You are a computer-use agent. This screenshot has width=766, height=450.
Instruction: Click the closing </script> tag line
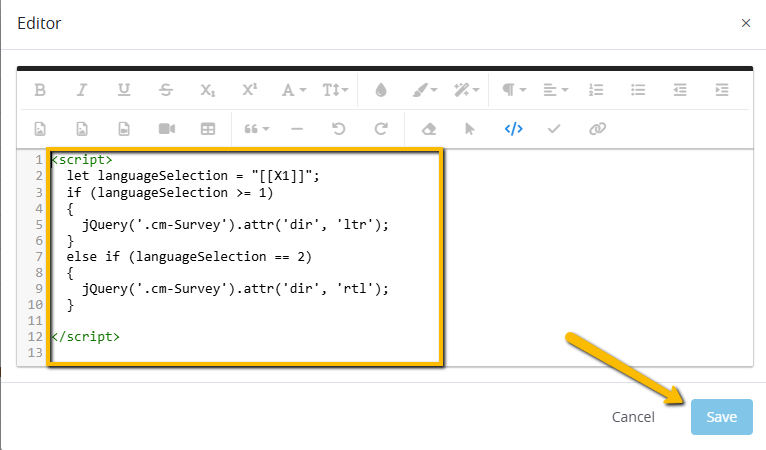85,337
